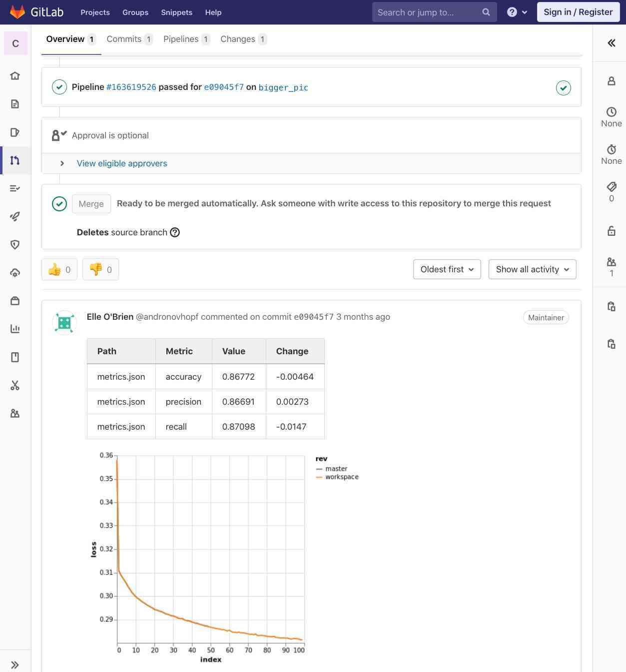Switch to the Commits tab
Viewport: 626px width, 672px height.
coord(130,39)
